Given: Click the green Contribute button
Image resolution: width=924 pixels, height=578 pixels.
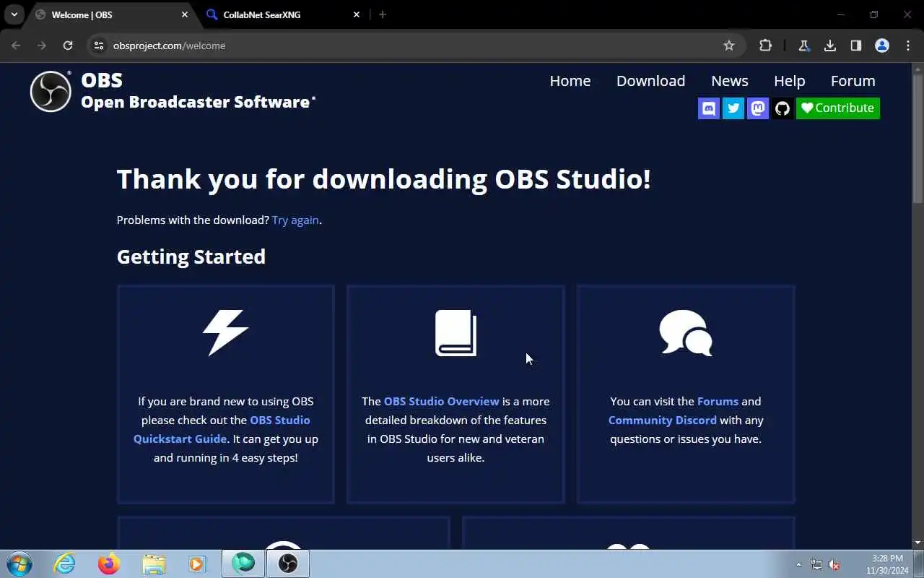Looking at the screenshot, I should tap(838, 108).
